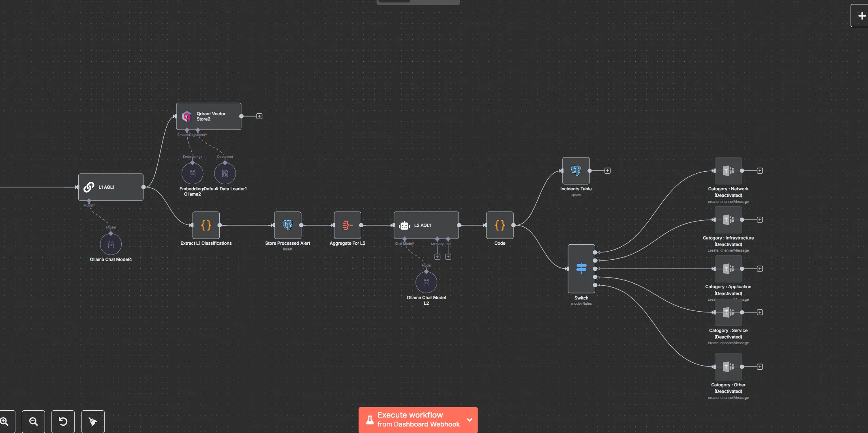Reset the canvas zoom level
This screenshot has height=433, width=868.
(x=63, y=422)
